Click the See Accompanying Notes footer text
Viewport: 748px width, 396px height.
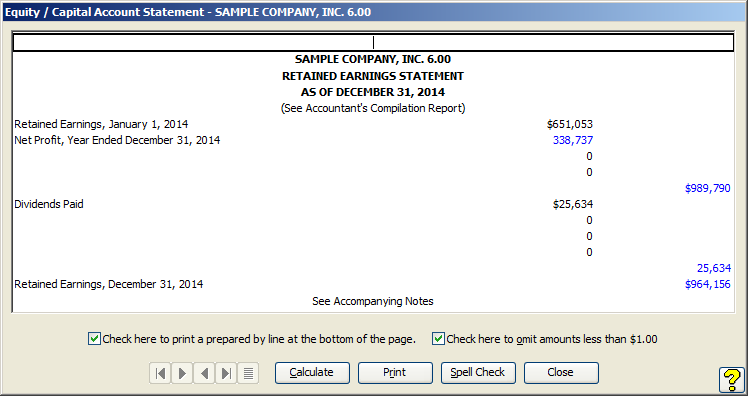[x=373, y=301]
